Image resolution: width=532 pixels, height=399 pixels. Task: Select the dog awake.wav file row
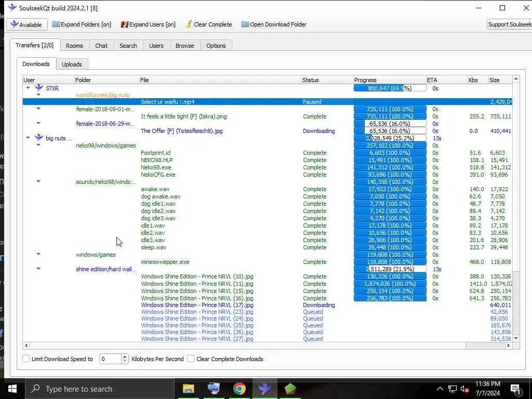coord(268,196)
